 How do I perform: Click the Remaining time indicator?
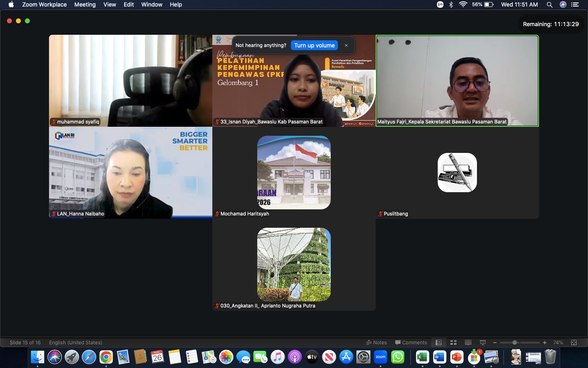[x=551, y=24]
